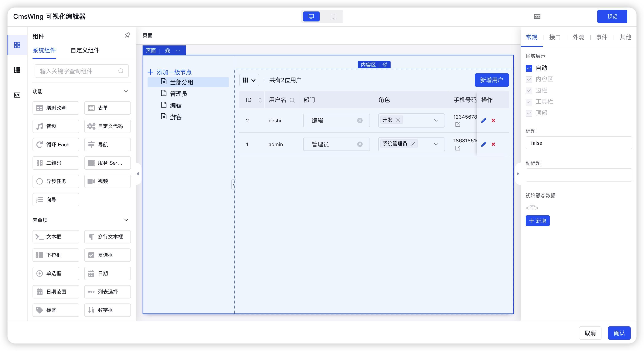Switch to 外观 settings tab

[x=578, y=37]
